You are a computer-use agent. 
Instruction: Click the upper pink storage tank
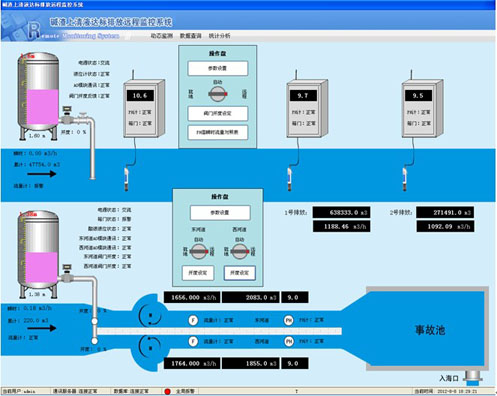[39, 95]
